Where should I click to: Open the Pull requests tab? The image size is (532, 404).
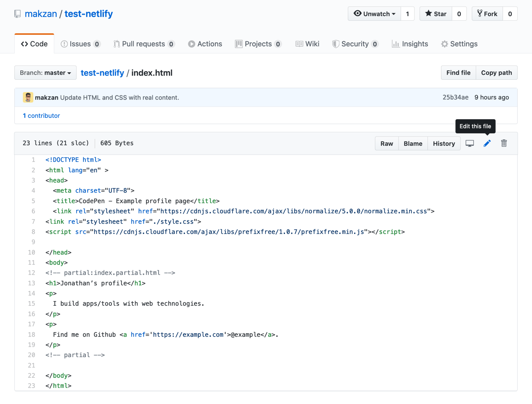(144, 44)
